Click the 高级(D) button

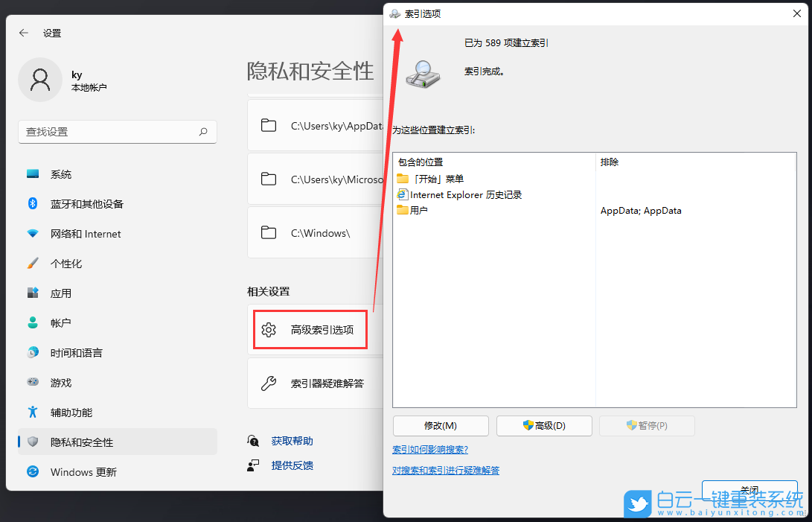pos(544,425)
